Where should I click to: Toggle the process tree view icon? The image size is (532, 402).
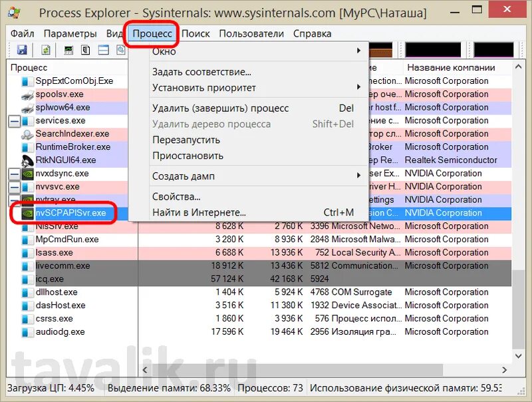coord(86,51)
